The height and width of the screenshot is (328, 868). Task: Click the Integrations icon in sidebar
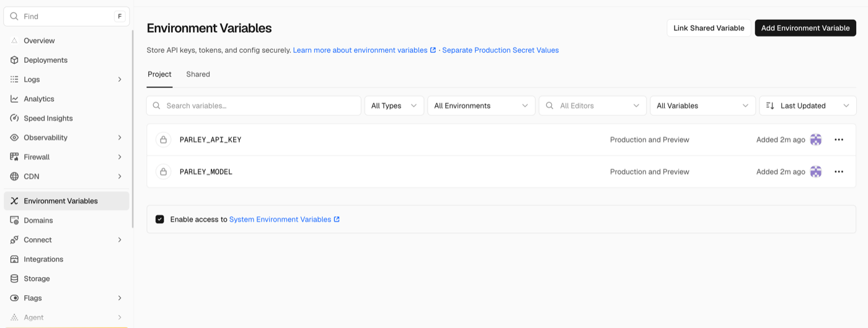point(14,259)
